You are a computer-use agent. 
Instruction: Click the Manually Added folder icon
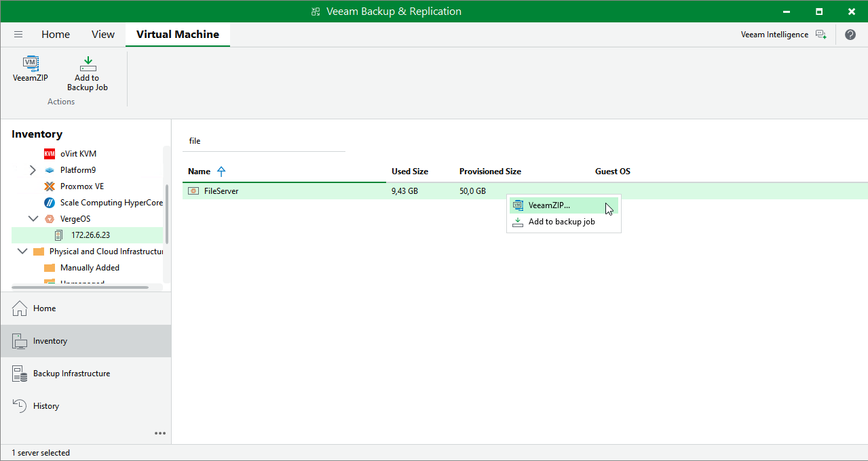tap(50, 268)
